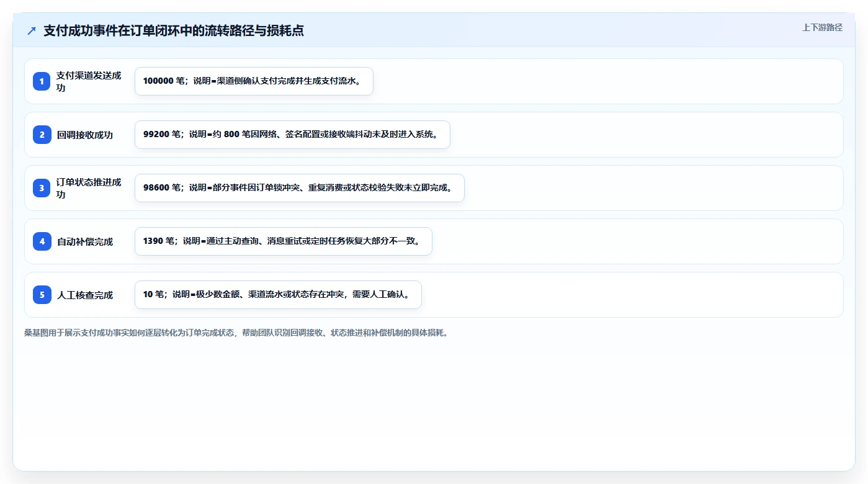Viewport: 868px width, 484px height.
Task: Open the 99200 笔 description box
Action: 292,135
